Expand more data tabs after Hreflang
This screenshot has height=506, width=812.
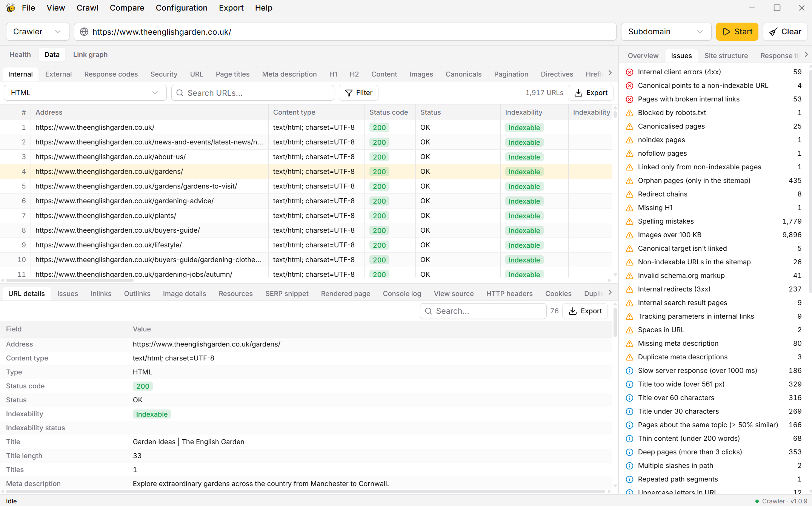(610, 73)
